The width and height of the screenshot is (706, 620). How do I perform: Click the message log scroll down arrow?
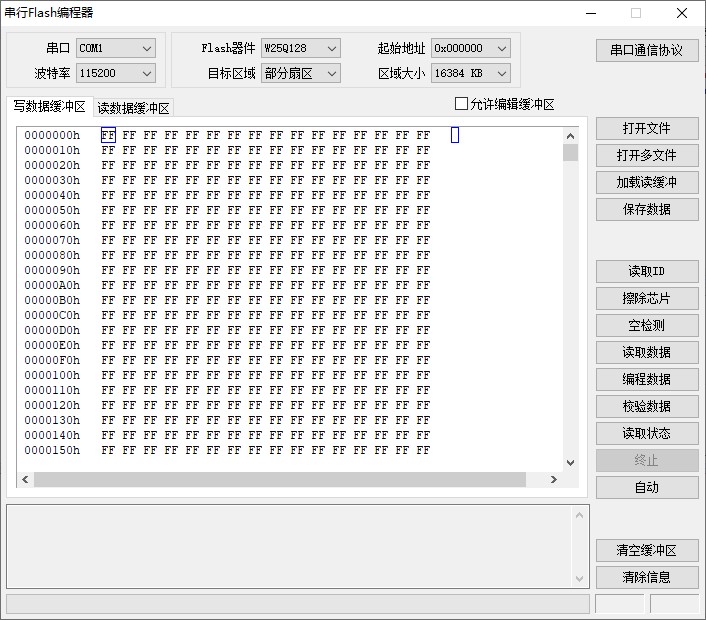coord(579,579)
